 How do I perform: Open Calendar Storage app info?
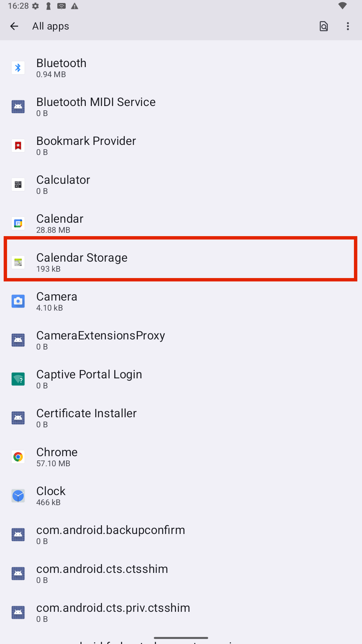[x=181, y=262]
